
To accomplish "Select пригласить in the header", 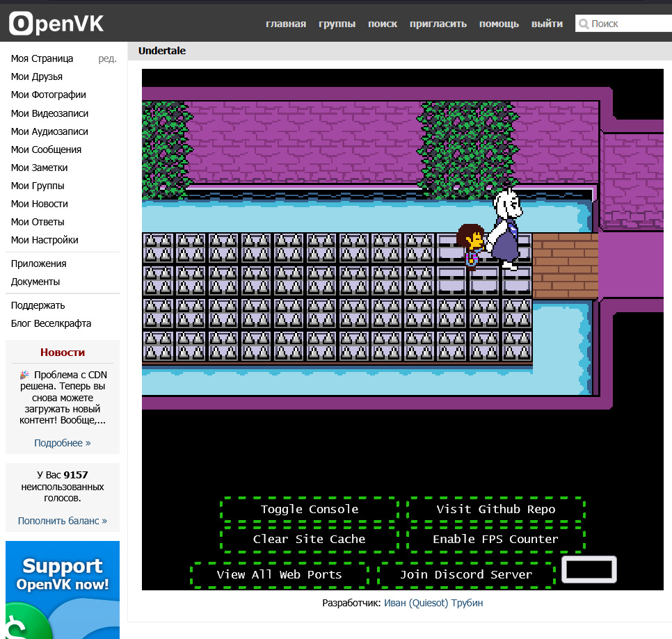I will pyautogui.click(x=438, y=24).
